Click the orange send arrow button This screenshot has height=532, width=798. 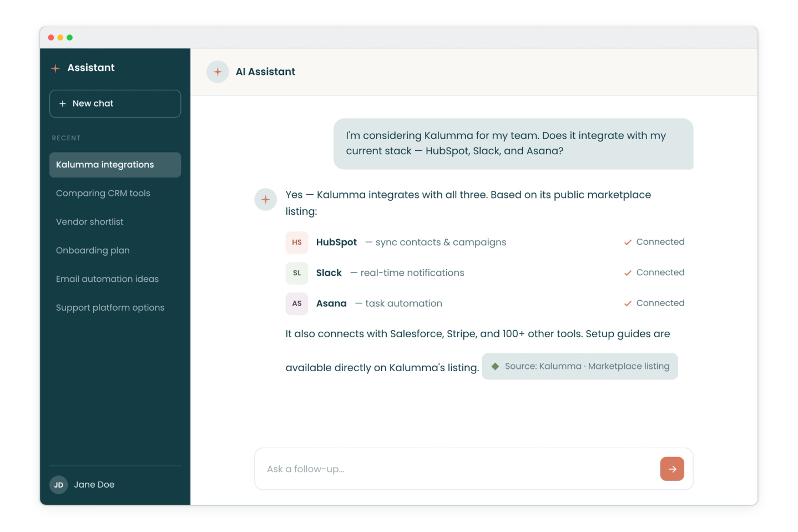point(671,469)
